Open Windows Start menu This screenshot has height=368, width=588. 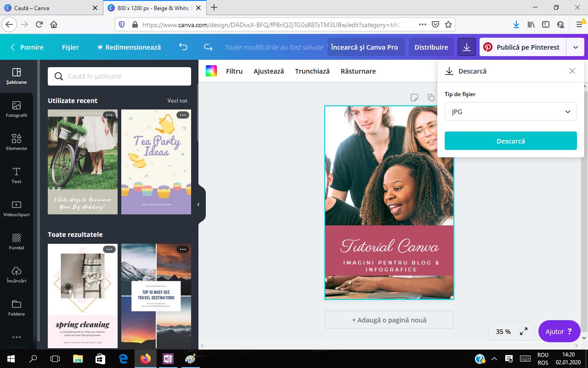tap(11, 359)
